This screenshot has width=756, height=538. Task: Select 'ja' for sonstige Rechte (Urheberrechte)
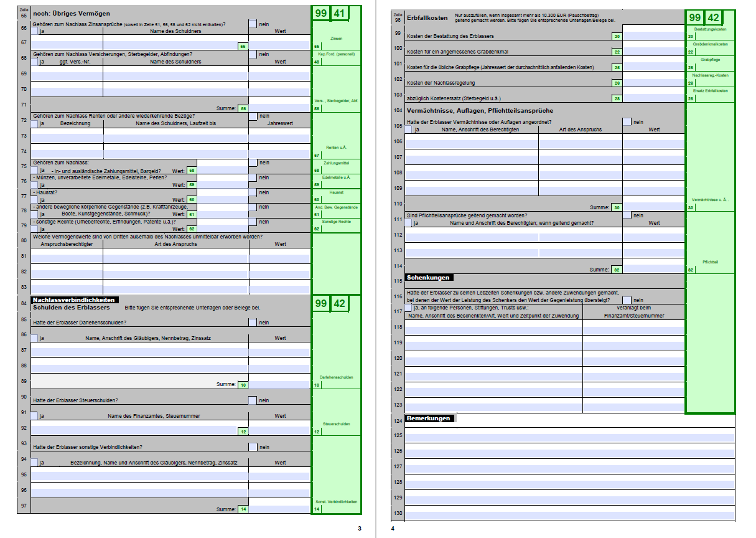(x=35, y=229)
